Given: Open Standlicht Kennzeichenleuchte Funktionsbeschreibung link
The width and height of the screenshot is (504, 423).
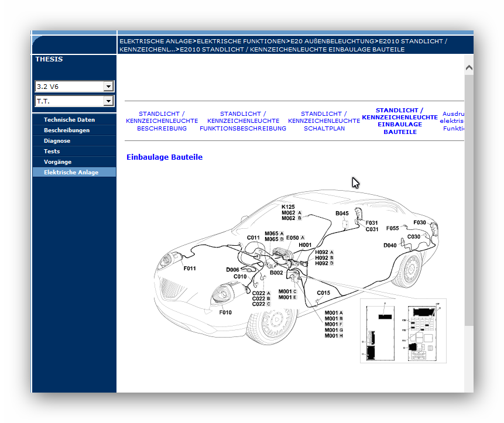Looking at the screenshot, I should tap(243, 121).
